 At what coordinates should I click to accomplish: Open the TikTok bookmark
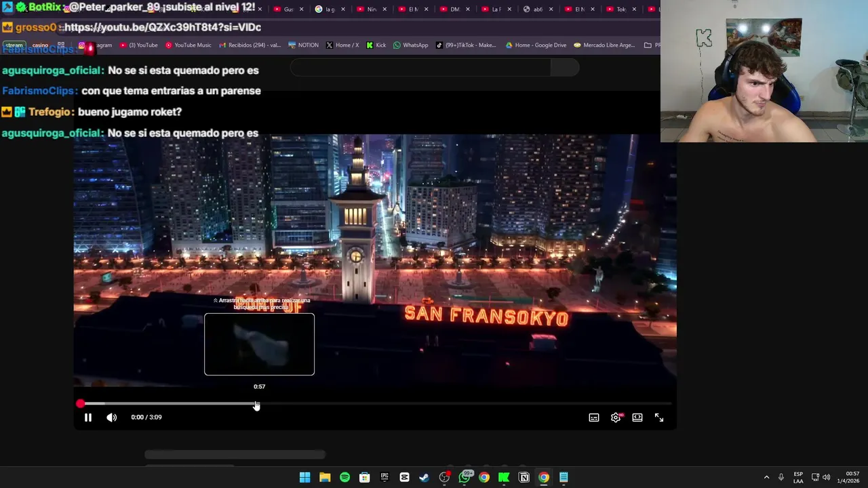(467, 45)
